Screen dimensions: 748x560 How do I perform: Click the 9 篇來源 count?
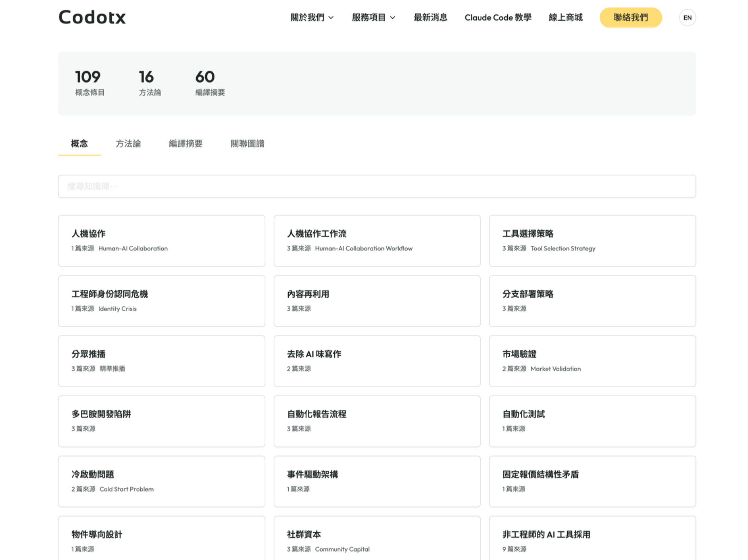pos(514,549)
